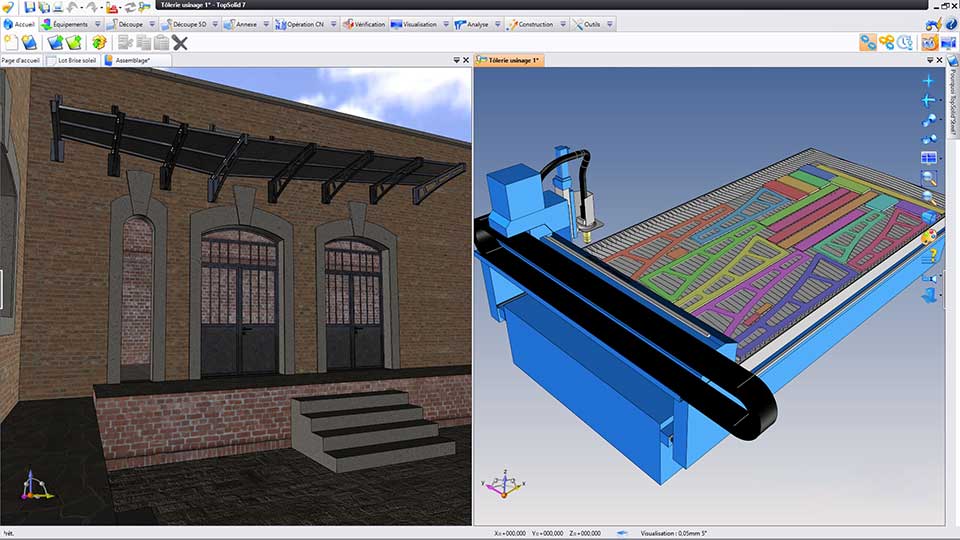Click the zoom window magnifier icon
960x540 pixels.
[x=929, y=178]
